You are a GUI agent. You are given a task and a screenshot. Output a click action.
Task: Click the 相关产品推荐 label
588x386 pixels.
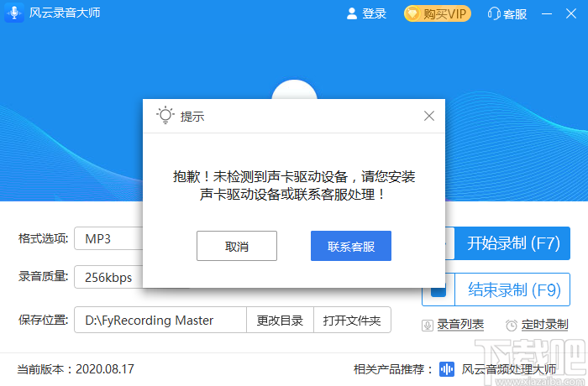tap(392, 369)
